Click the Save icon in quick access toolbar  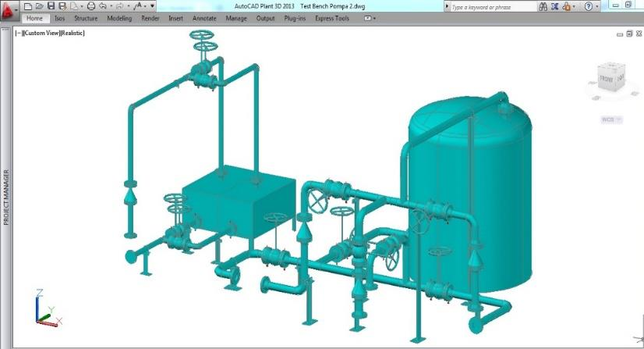51,5
